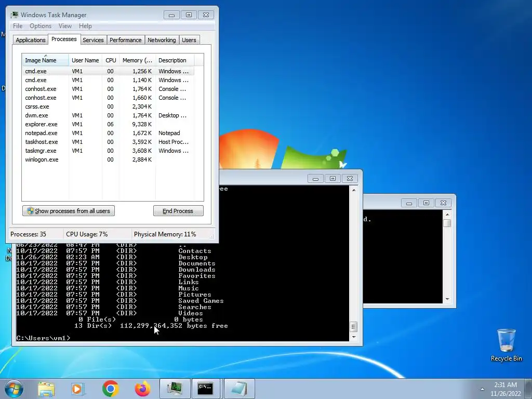Screen dimensions: 532x399
Task: Select the Processes tab
Action: (64, 39)
